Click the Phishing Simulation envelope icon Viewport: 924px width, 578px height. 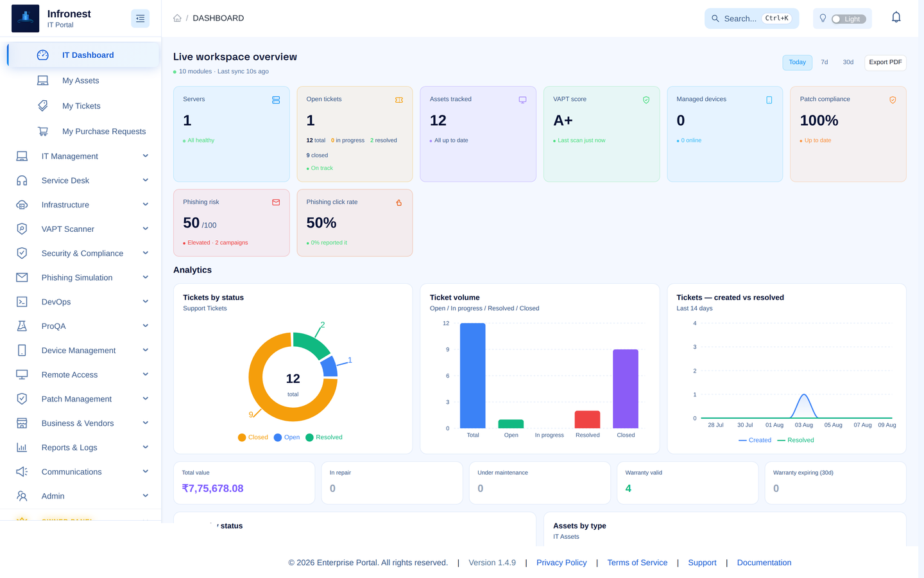pyautogui.click(x=22, y=277)
